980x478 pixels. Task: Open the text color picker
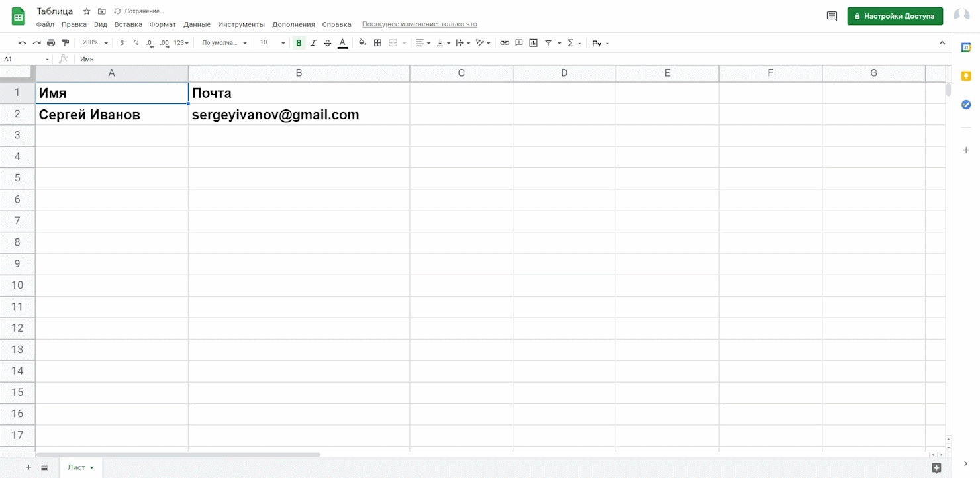(342, 43)
